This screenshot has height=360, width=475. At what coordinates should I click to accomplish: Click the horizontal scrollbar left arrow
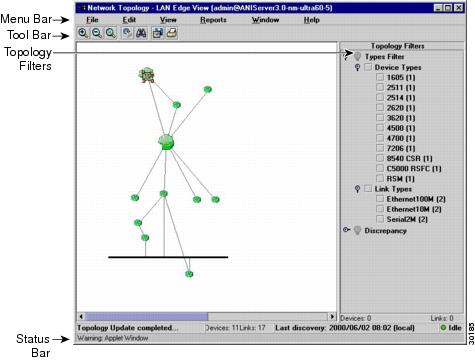click(x=81, y=316)
